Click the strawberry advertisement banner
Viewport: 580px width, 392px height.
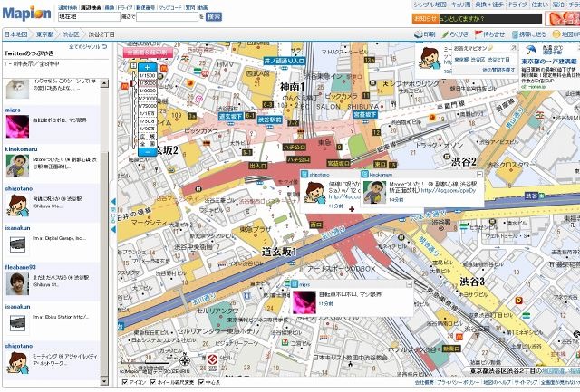[562, 18]
